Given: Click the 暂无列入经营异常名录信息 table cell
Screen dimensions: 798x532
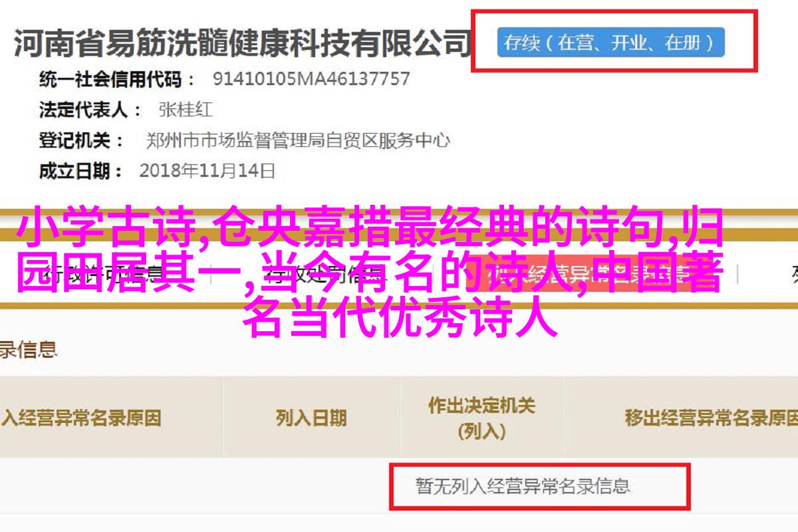Looking at the screenshot, I should pos(523,485).
